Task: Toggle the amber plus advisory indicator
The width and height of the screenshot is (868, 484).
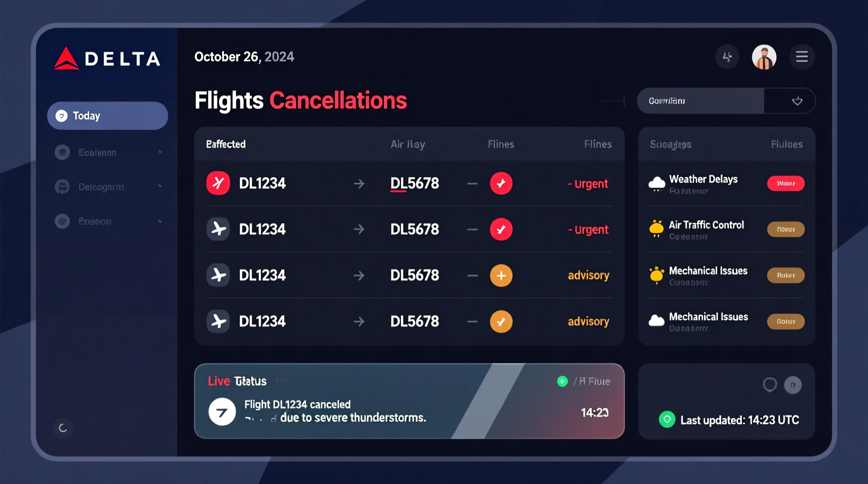Action: 501,275
